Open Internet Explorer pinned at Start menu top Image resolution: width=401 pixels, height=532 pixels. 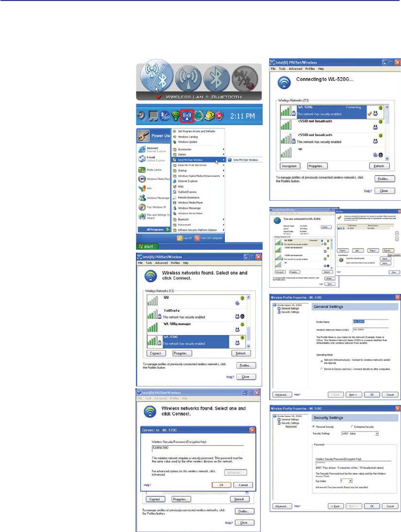tap(152, 150)
